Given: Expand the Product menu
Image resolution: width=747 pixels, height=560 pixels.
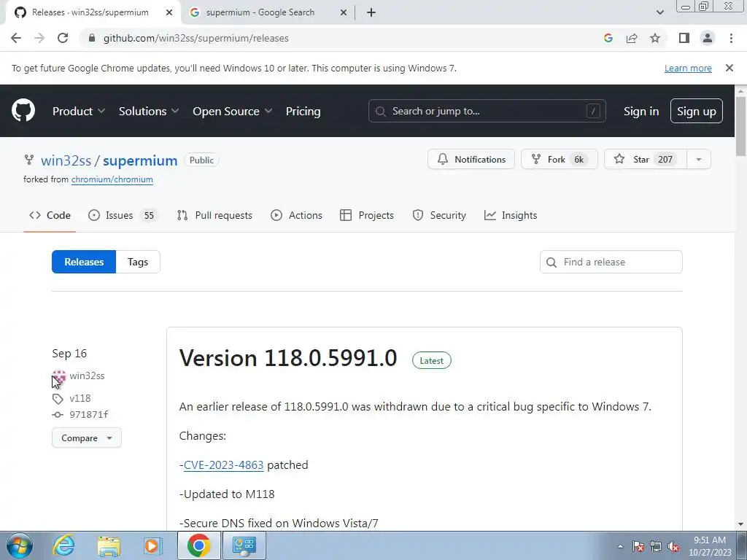Looking at the screenshot, I should pos(79,111).
